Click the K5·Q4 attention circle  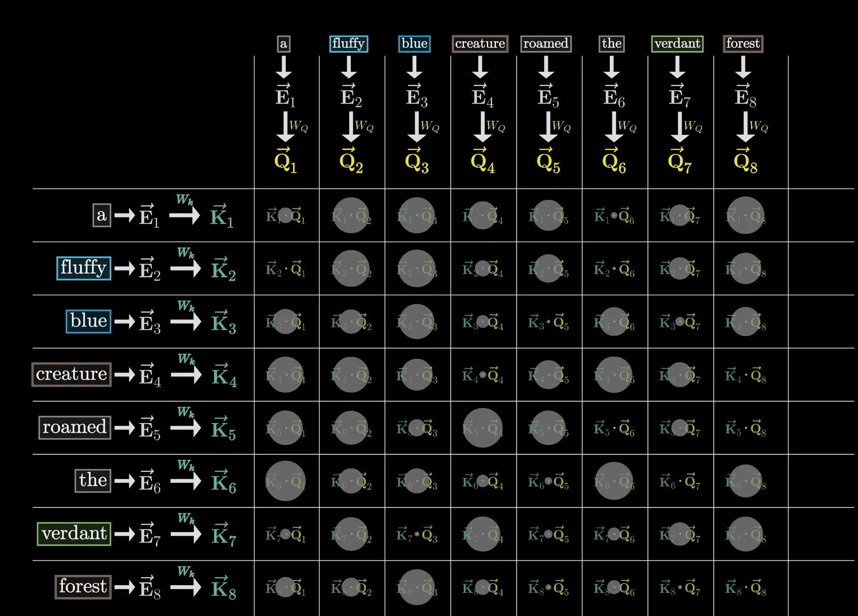[x=482, y=428]
